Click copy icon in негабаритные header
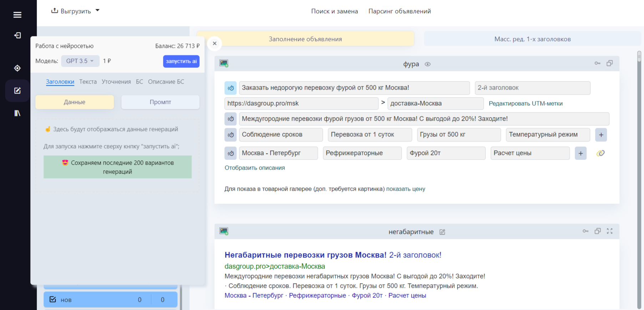This screenshot has width=644, height=310. [598, 231]
